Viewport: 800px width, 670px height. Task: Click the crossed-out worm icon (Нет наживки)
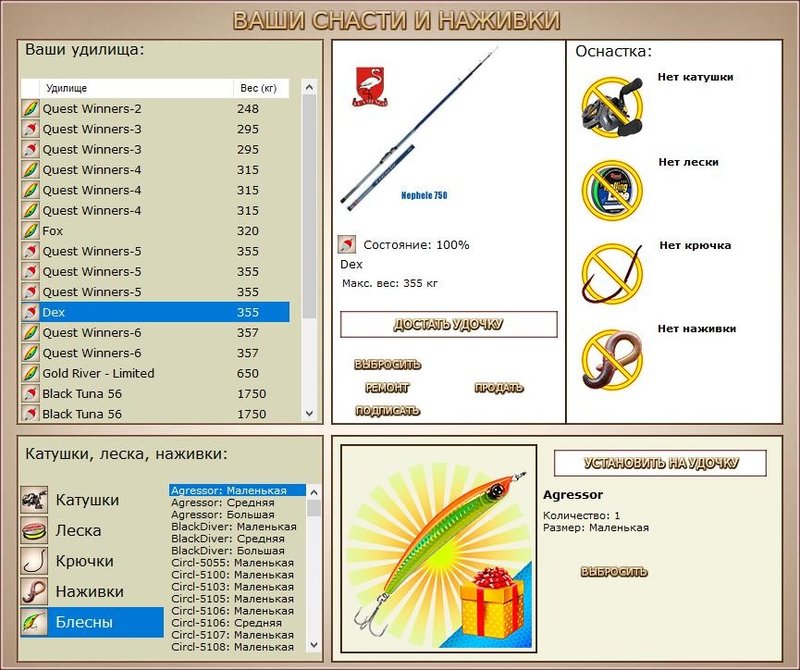pyautogui.click(x=612, y=359)
